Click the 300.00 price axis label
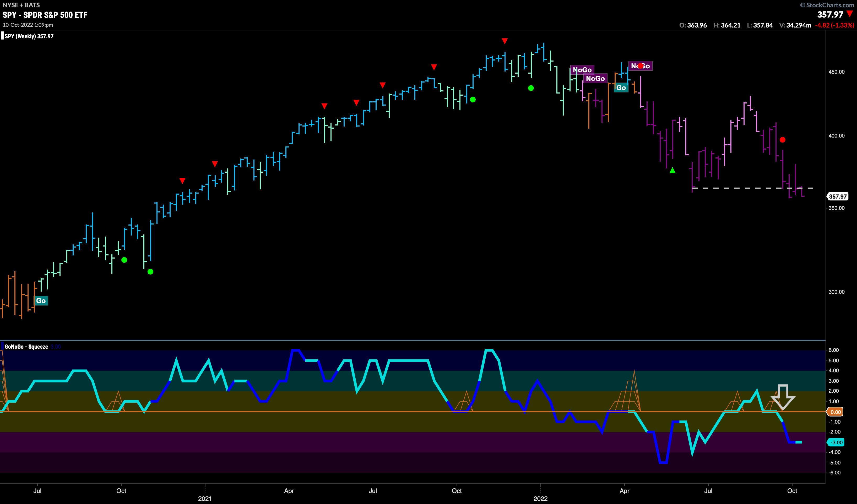 tap(836, 292)
